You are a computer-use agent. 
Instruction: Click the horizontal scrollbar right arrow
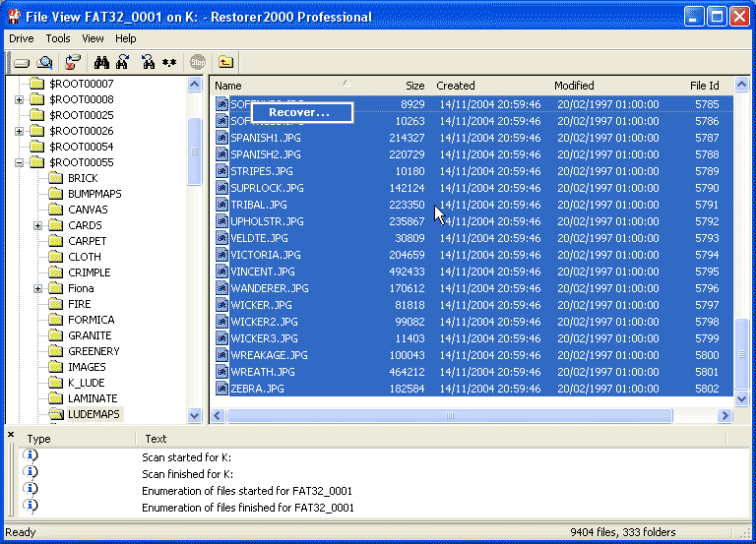pyautogui.click(x=724, y=416)
